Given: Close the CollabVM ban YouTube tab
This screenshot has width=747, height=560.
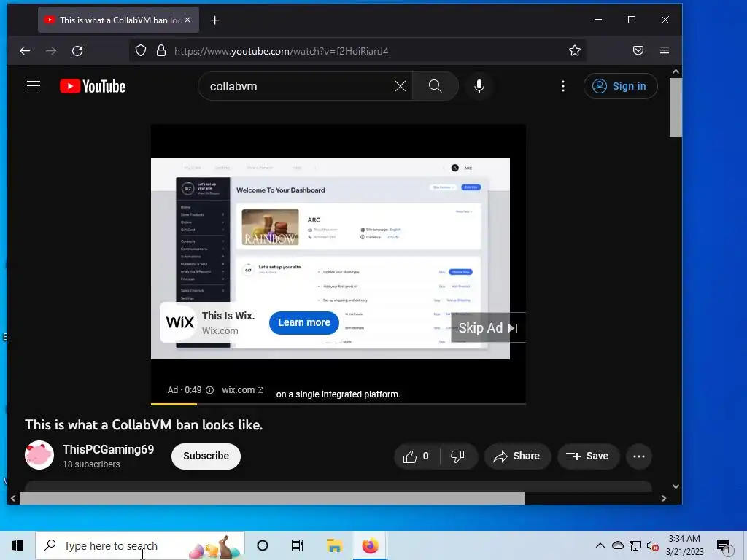Looking at the screenshot, I should 187,20.
